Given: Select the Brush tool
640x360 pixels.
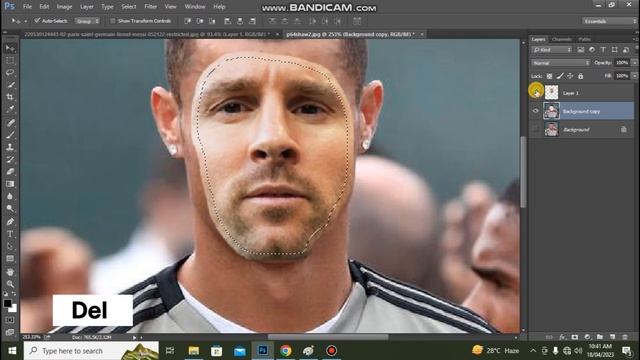Looking at the screenshot, I should pos(10,135).
